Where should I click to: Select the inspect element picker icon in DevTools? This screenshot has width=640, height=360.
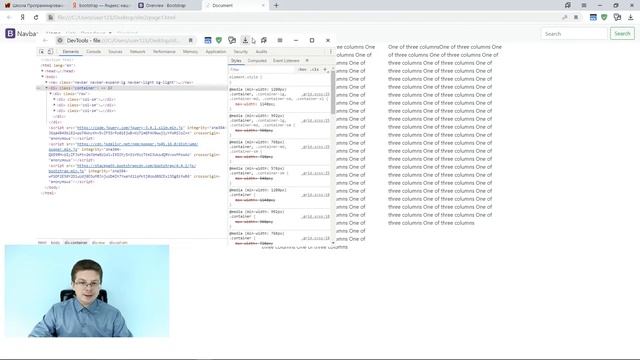[42, 52]
